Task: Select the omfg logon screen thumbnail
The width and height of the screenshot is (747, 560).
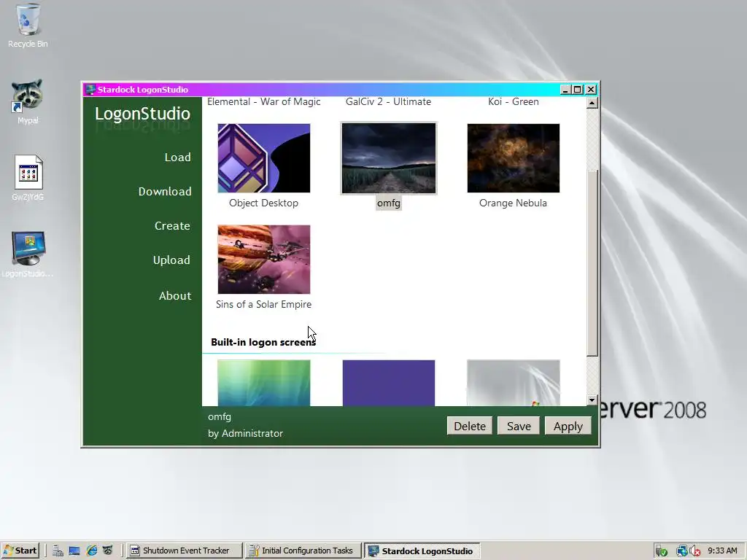Action: [x=389, y=158]
